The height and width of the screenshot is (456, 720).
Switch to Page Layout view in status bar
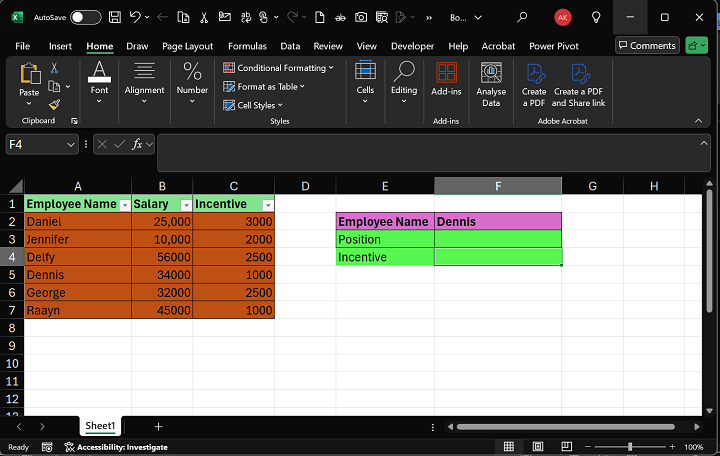[537, 447]
